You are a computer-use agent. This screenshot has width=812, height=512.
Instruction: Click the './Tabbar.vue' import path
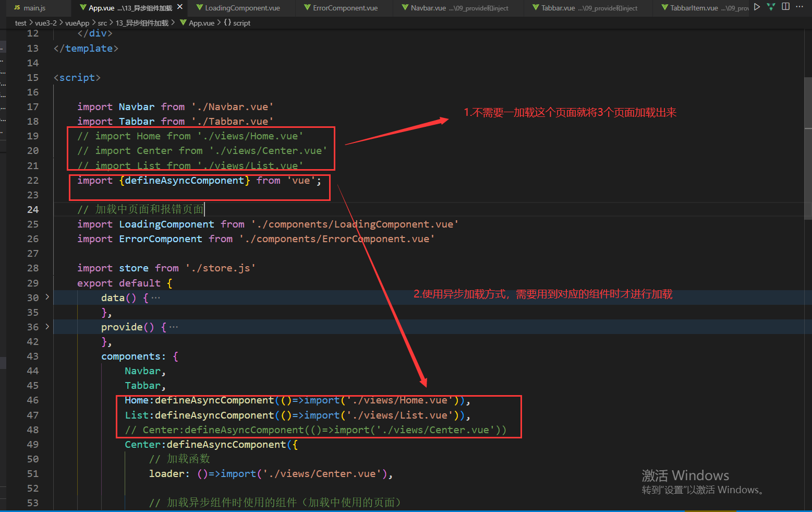tap(232, 122)
